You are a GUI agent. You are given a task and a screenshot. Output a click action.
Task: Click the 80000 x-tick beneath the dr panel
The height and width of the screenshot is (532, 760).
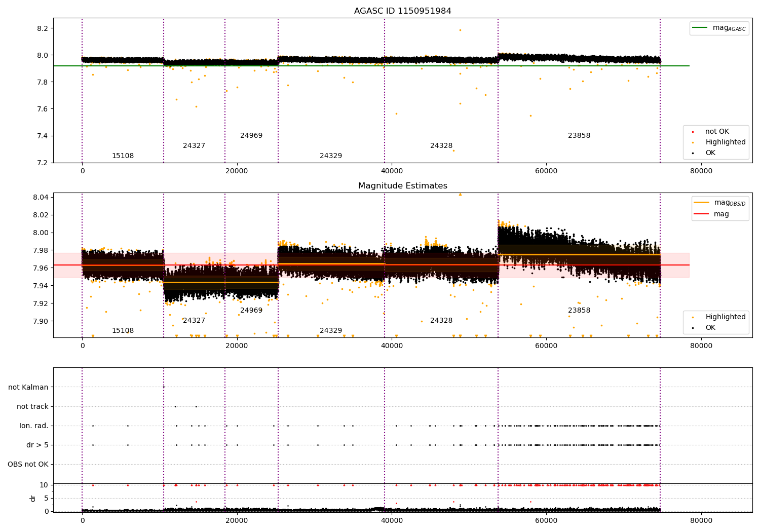701,520
